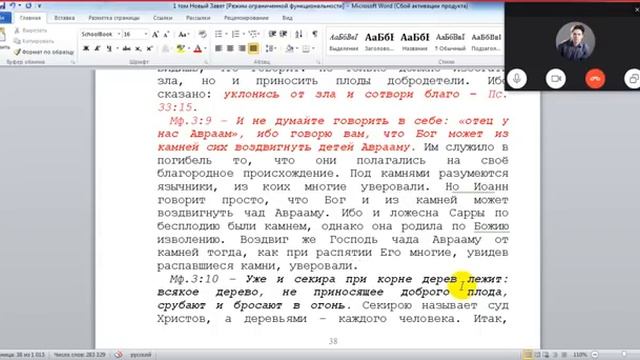Image resolution: width=640 pixels, height=360 pixels.
Task: Decrease paragraph indent
Action: point(272,34)
